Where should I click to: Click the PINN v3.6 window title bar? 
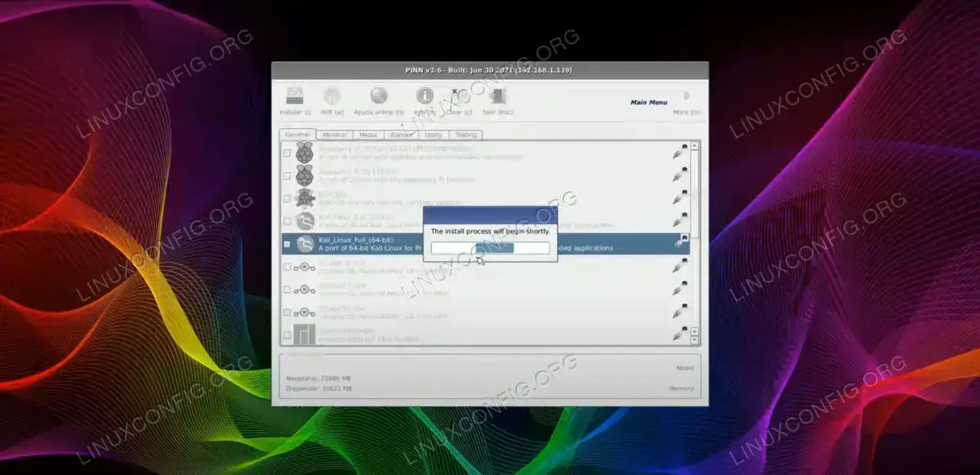point(490,70)
